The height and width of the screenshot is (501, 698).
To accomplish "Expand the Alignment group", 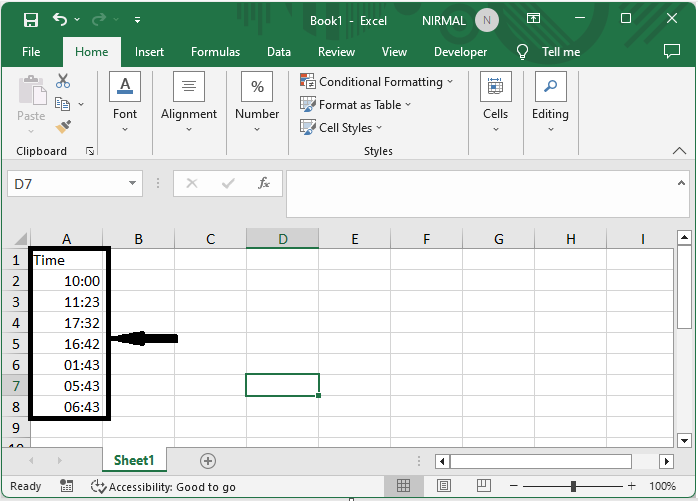I will pyautogui.click(x=189, y=103).
